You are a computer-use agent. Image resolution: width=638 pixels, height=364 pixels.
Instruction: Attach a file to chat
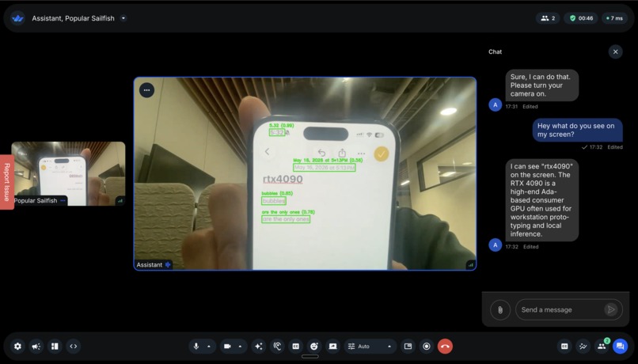pos(500,310)
